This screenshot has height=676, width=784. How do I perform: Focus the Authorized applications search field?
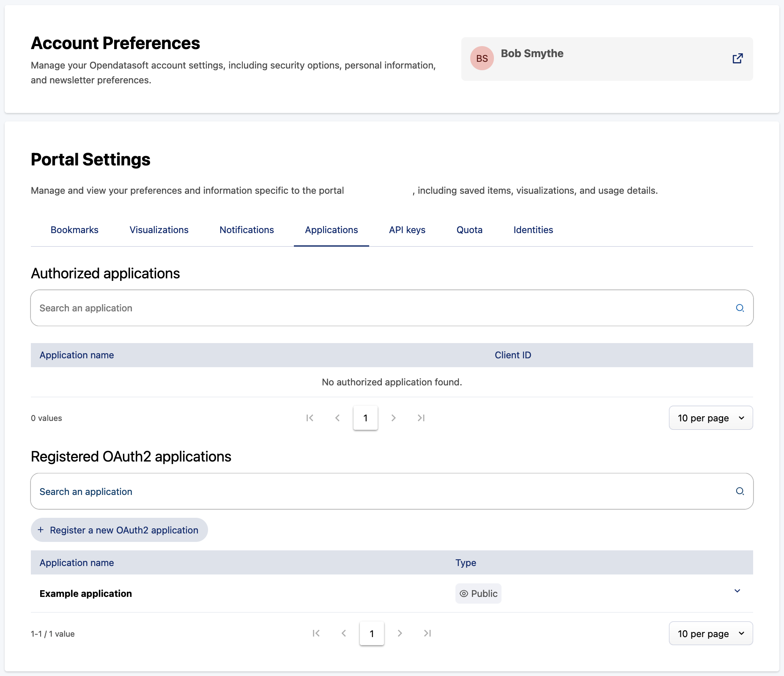(381, 308)
